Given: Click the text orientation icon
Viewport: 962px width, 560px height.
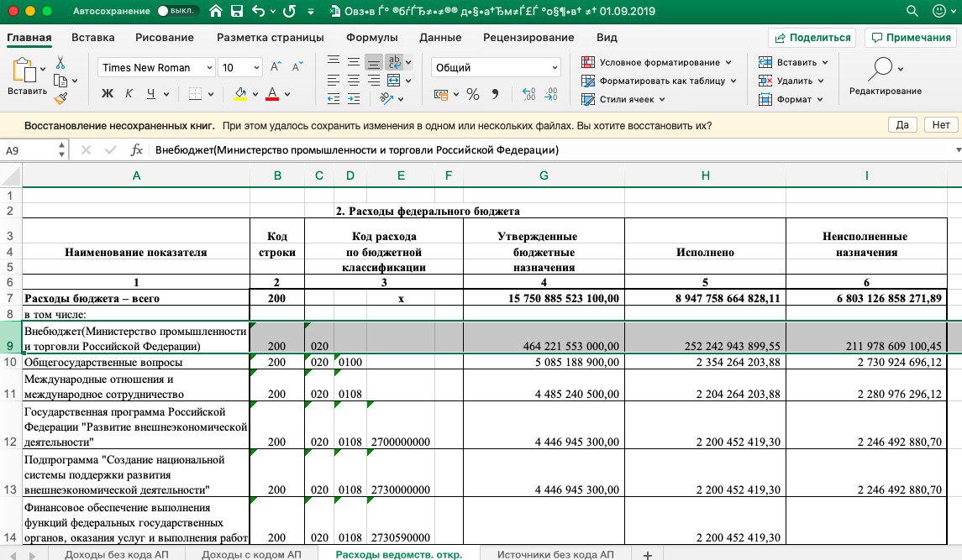Looking at the screenshot, I should tap(386, 99).
